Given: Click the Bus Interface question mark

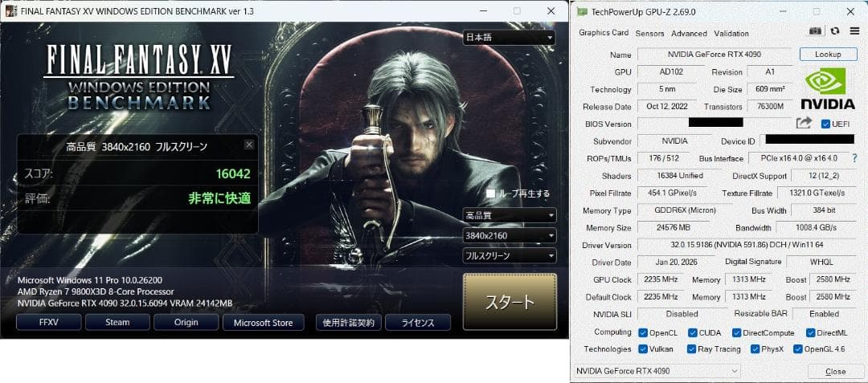Looking at the screenshot, I should point(854,158).
